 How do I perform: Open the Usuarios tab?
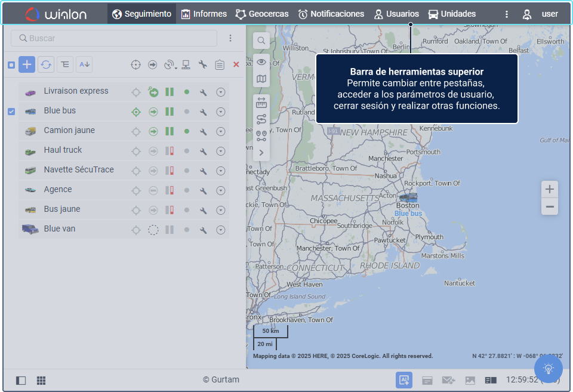(396, 14)
